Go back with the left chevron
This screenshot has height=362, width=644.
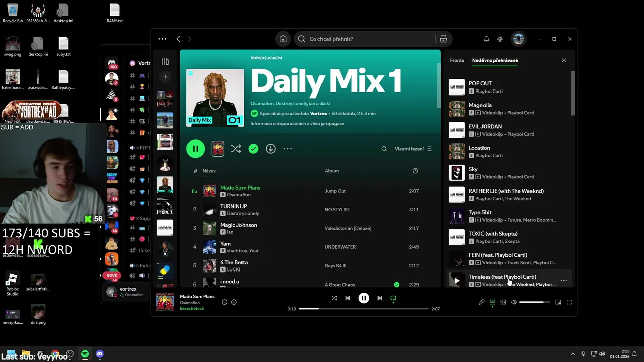click(x=178, y=39)
